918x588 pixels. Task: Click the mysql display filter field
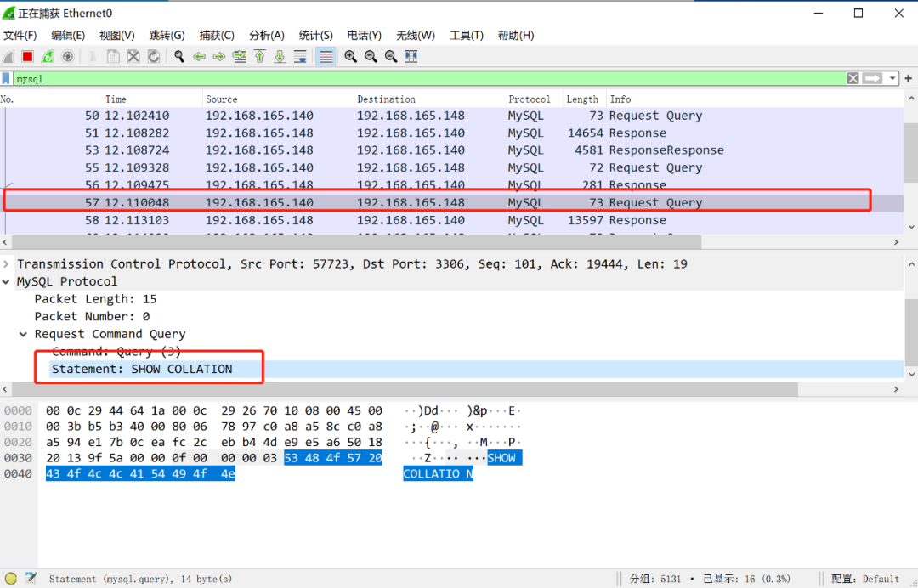pyautogui.click(x=425, y=78)
